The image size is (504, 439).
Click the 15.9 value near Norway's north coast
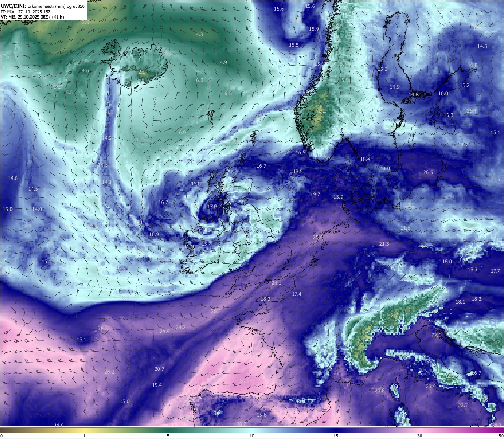tap(314, 29)
